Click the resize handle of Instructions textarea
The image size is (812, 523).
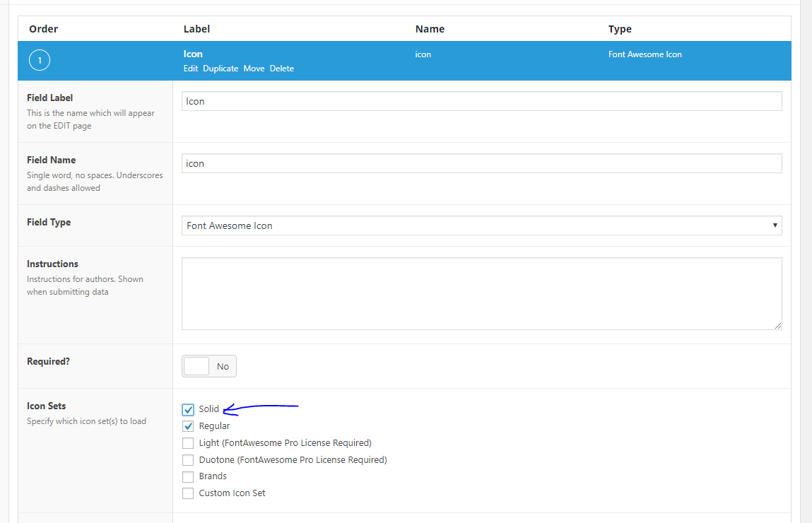point(778,326)
